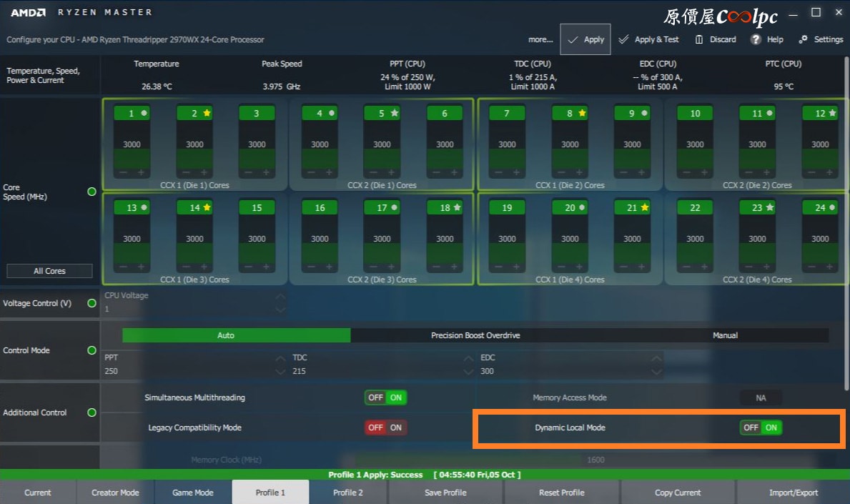
Task: Click the Reset Profile button
Action: (562, 492)
